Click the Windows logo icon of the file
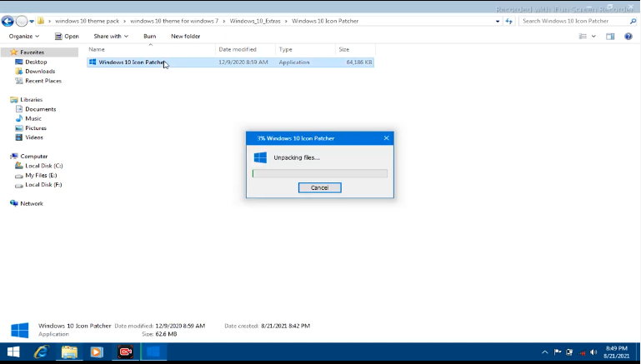 [x=93, y=62]
